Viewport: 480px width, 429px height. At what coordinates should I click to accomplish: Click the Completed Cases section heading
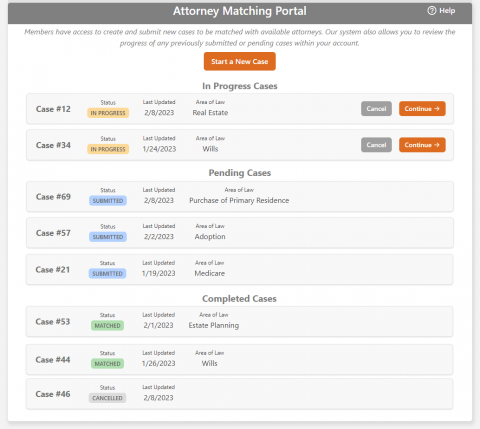[x=239, y=298]
